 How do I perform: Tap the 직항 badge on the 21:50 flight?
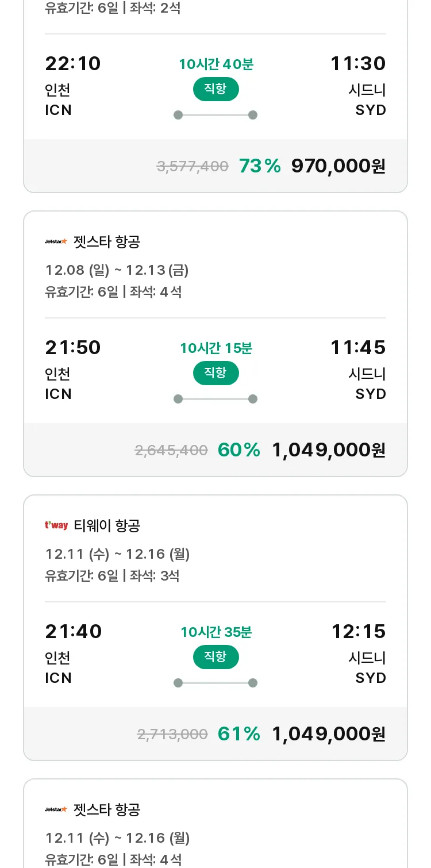(x=215, y=372)
